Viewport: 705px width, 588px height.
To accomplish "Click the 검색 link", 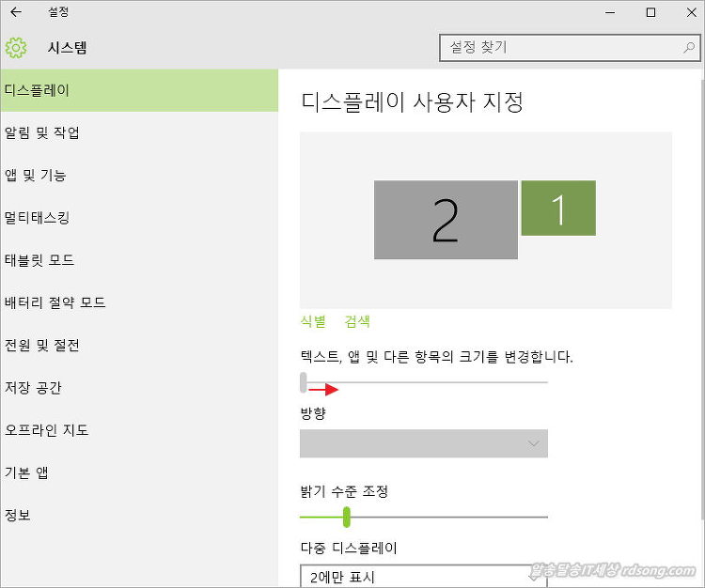I will point(357,321).
